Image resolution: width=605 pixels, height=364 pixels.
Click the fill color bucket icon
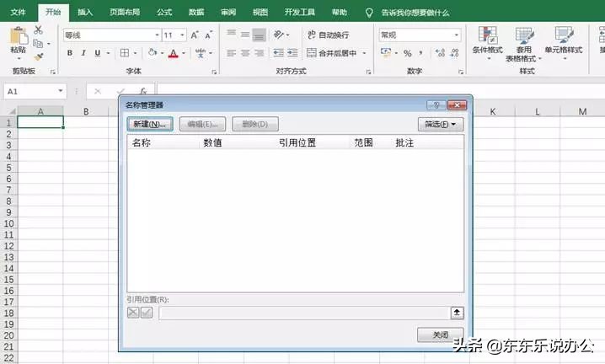tap(153, 52)
